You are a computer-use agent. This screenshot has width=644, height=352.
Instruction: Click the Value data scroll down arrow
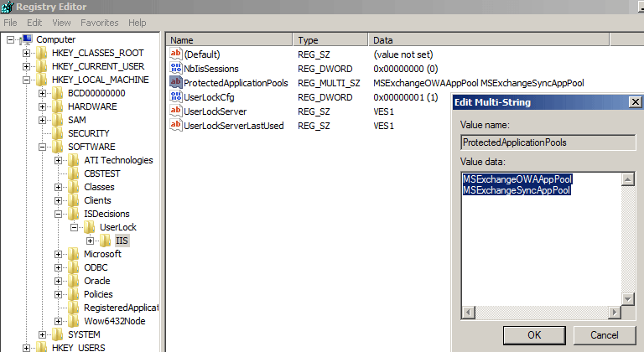tap(627, 299)
